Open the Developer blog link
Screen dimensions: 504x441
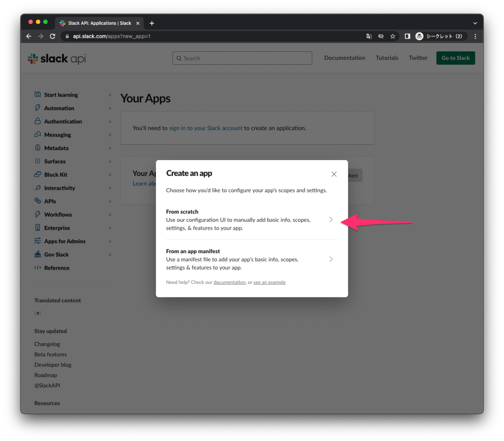[53, 365]
